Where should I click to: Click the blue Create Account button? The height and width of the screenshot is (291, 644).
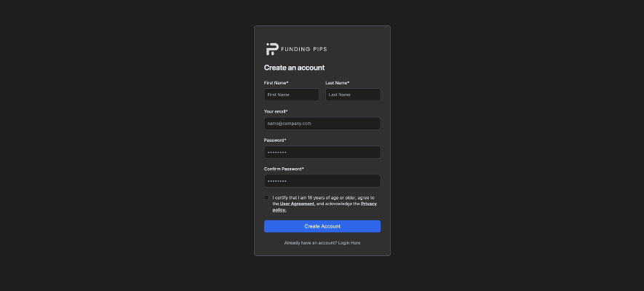click(322, 226)
